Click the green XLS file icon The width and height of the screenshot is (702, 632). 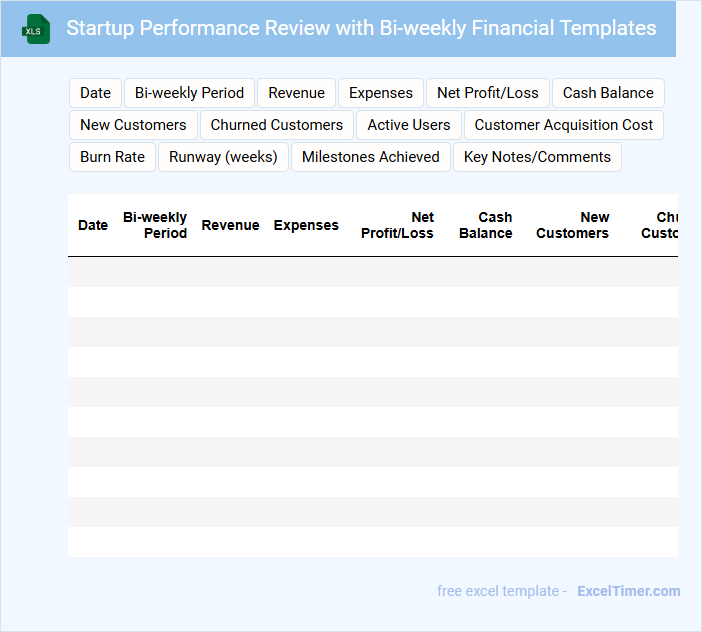[x=36, y=29]
